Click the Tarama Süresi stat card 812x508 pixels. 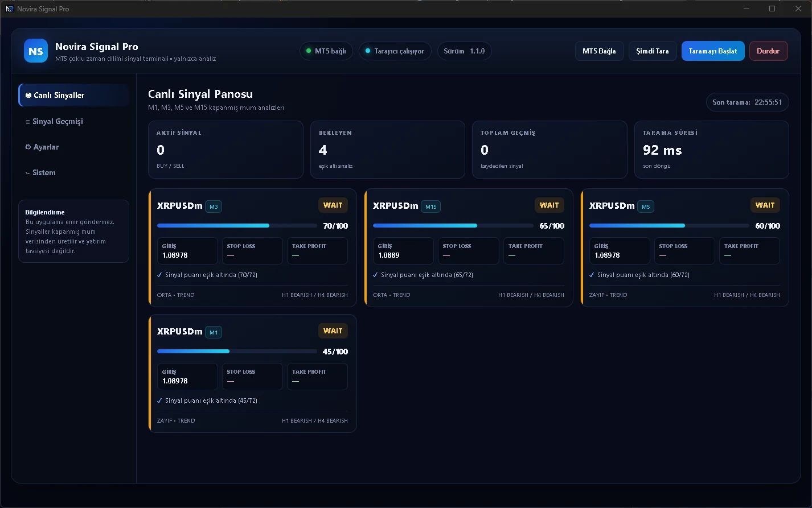[712, 150]
